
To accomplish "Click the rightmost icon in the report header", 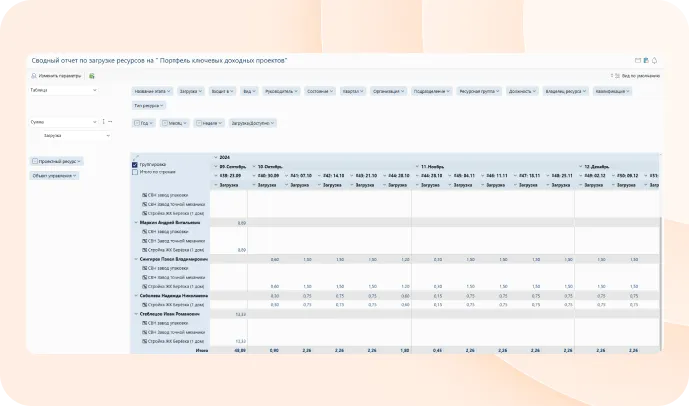I will pos(656,60).
